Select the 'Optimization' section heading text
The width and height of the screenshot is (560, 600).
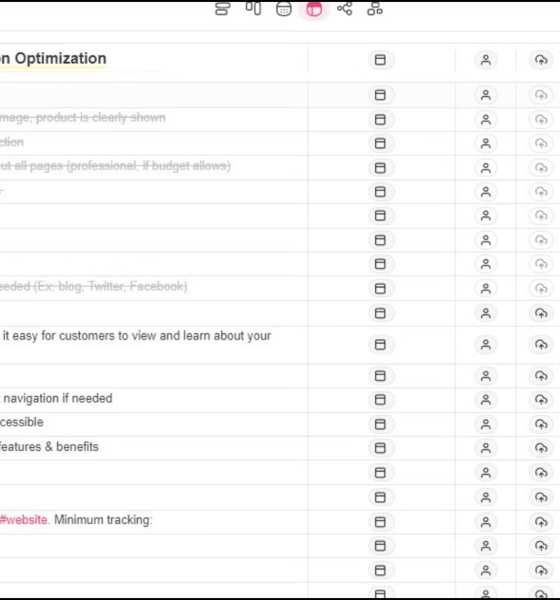[60, 59]
